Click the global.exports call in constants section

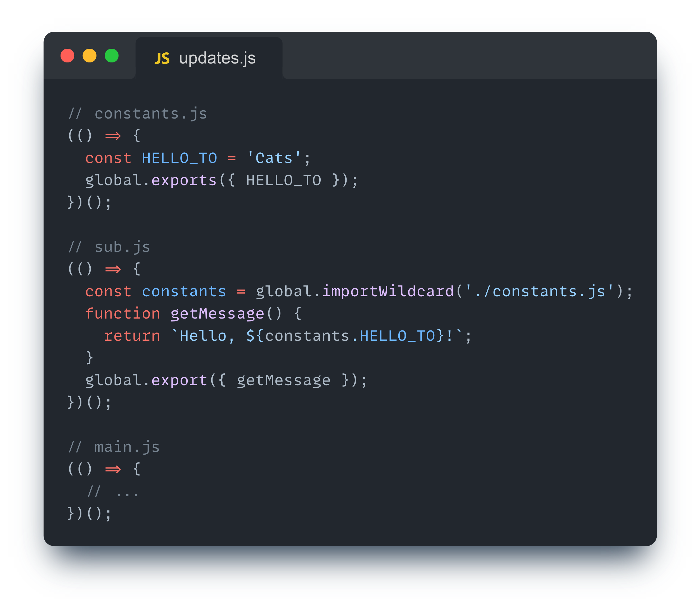184,180
